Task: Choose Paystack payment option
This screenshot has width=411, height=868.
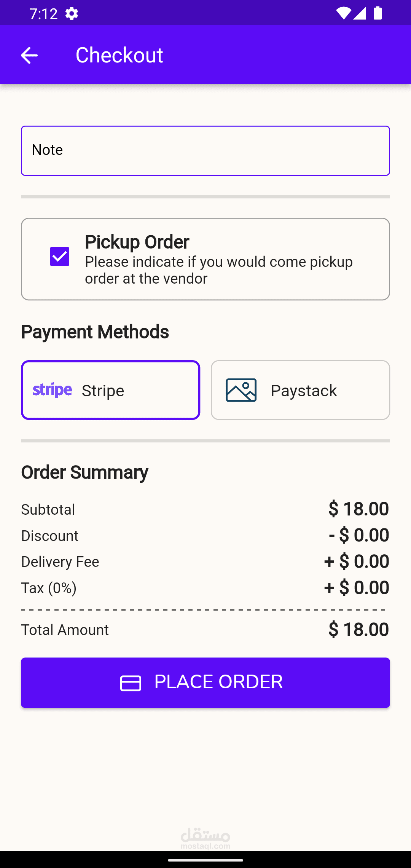Action: pyautogui.click(x=300, y=390)
